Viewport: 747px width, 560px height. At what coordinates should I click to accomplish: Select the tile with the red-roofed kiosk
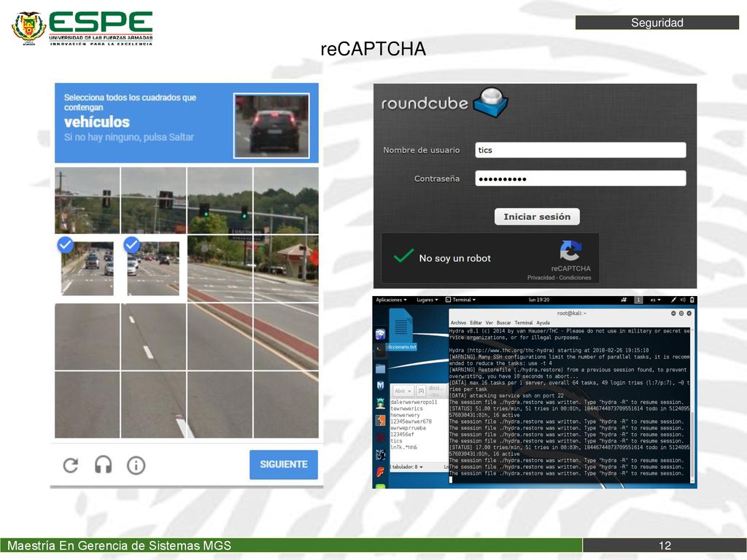coord(286,269)
